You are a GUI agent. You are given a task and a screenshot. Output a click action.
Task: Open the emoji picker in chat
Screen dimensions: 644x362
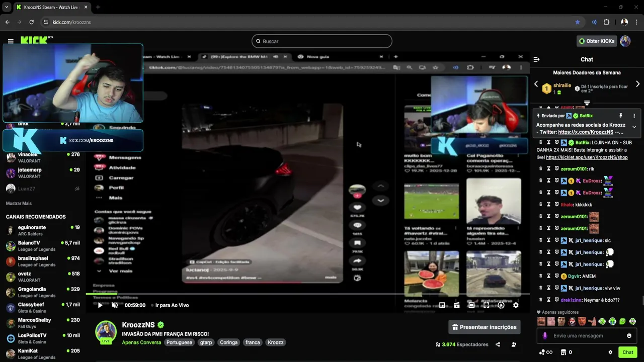[629, 336]
